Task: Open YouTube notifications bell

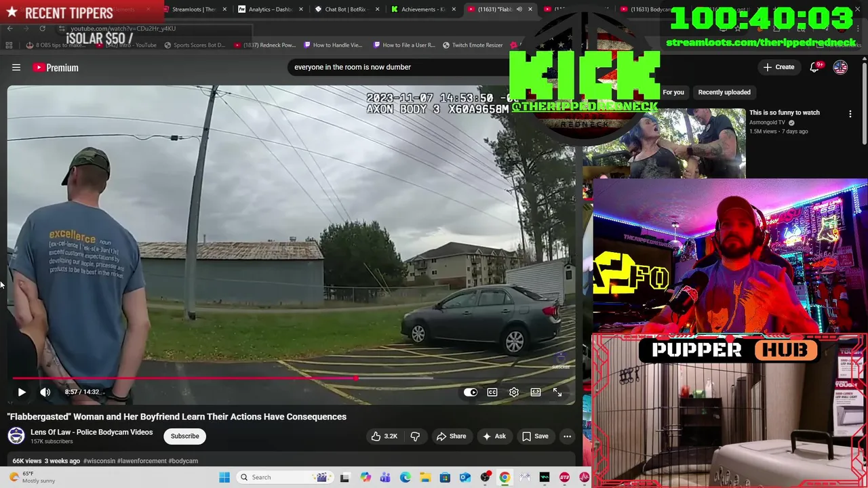Action: pos(815,67)
